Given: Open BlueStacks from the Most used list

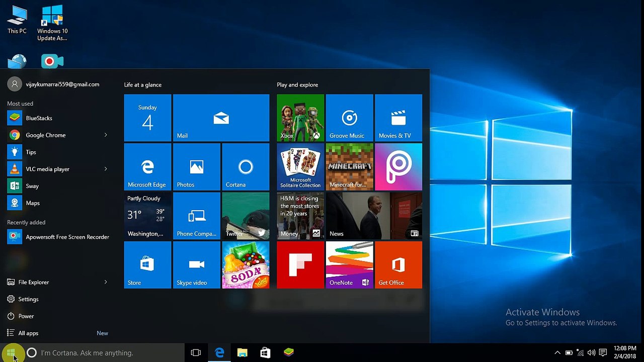Looking at the screenshot, I should [58, 118].
